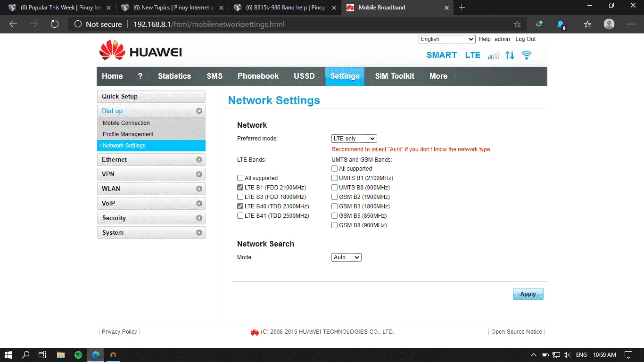Viewport: 644px width, 362px height.
Task: Uncheck LTE B40 (TDD 2300MHz)
Action: point(240,206)
